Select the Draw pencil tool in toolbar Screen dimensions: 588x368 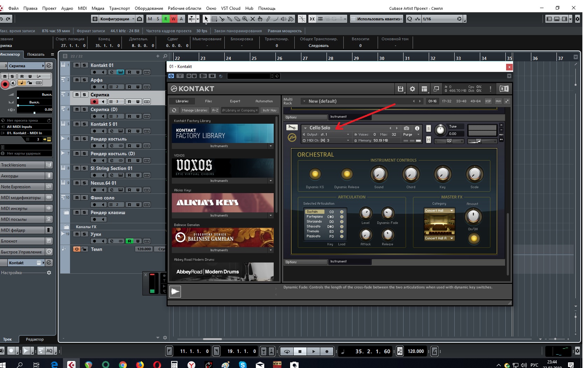268,19
